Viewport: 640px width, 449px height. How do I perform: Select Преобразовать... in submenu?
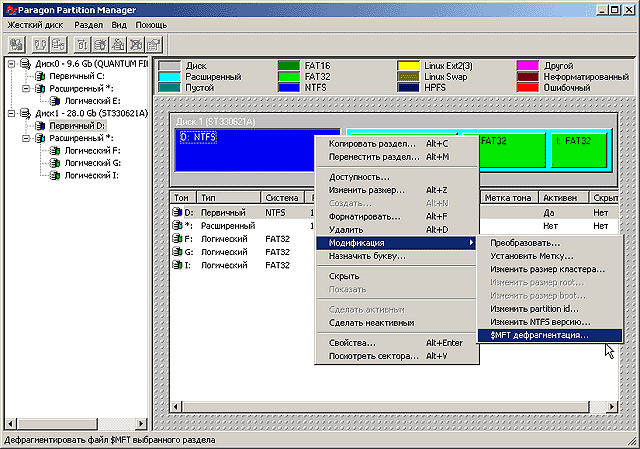click(549, 243)
